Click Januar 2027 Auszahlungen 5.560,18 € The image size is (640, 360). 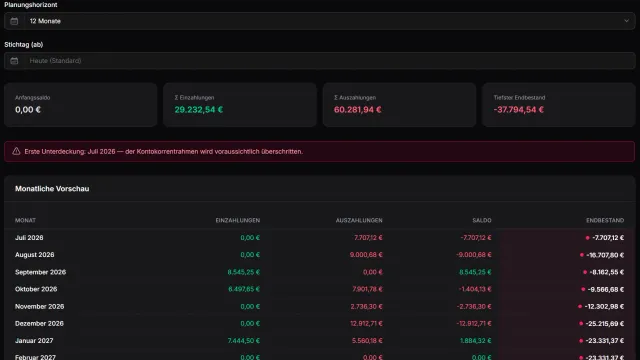coord(367,340)
